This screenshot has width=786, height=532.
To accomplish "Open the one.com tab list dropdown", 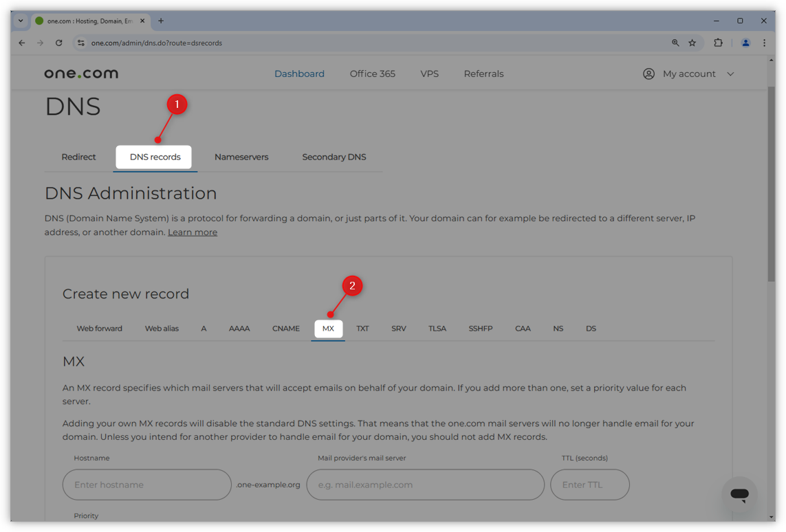I will click(91, 21).
